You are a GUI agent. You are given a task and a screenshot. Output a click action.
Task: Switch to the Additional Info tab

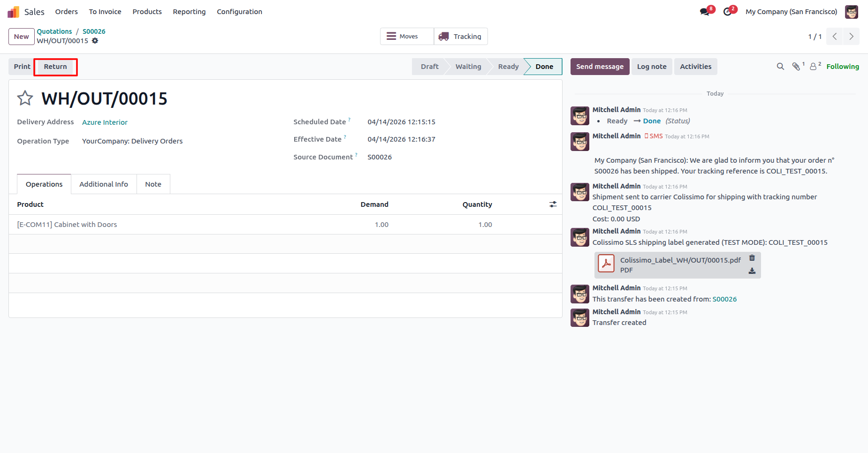point(104,184)
